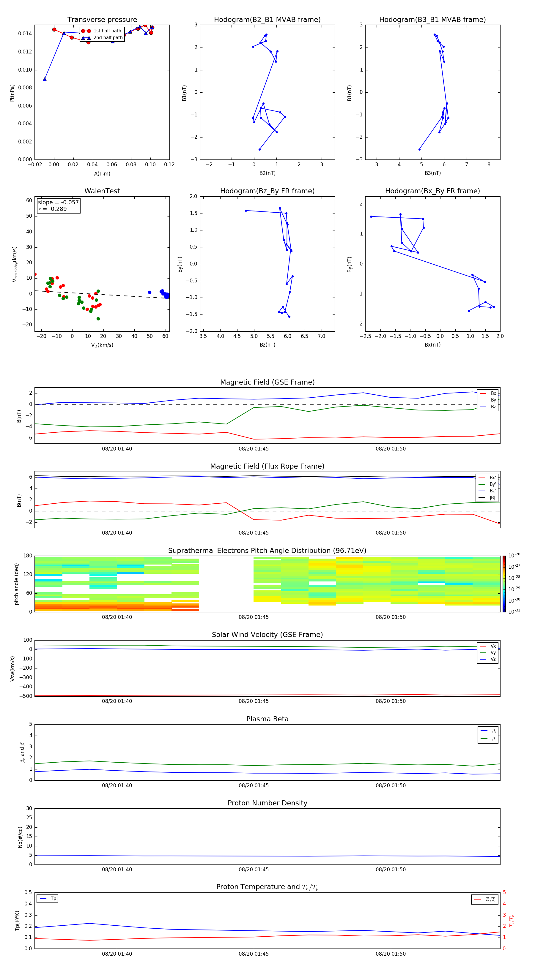535x980 pixels.
Task: Click '08/20 01:50' tick under proton temperature plot
Action: point(391,954)
